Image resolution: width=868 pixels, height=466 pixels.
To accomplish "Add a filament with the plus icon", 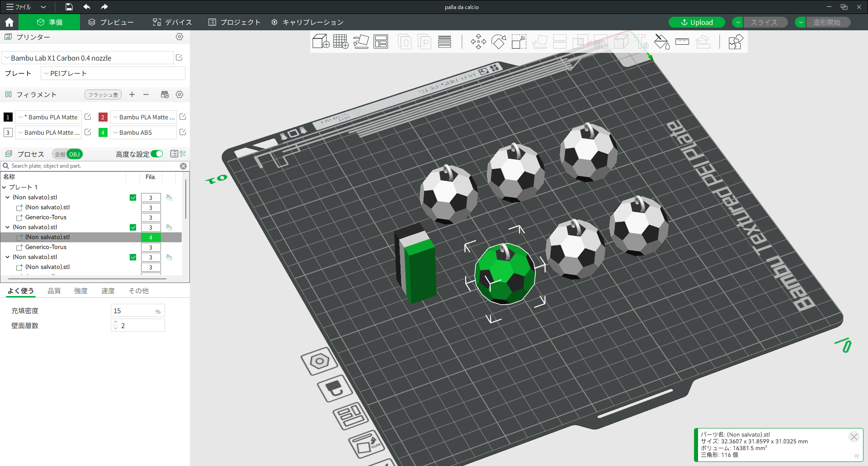I will [132, 94].
